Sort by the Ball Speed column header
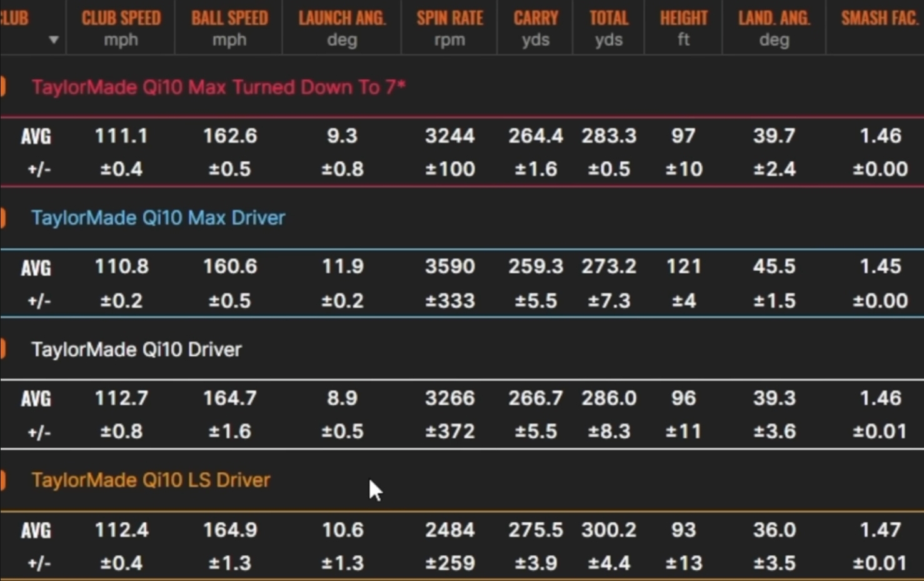 (229, 28)
